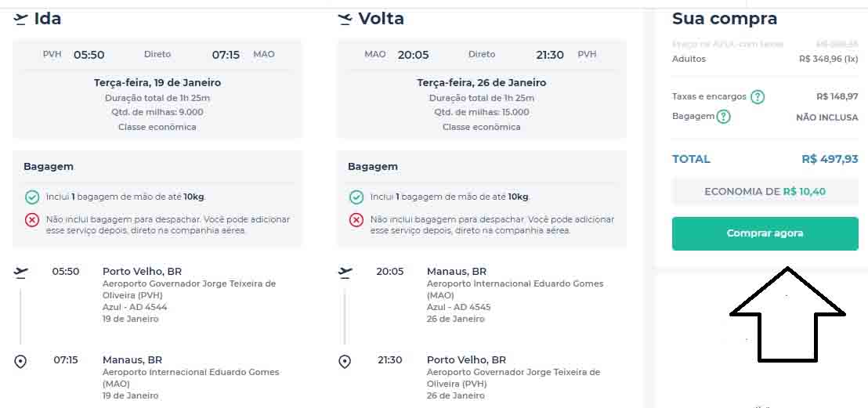Click the plane icon beside 05:50 Porto Velho
Image resolution: width=868 pixels, height=408 pixels.
tap(21, 272)
